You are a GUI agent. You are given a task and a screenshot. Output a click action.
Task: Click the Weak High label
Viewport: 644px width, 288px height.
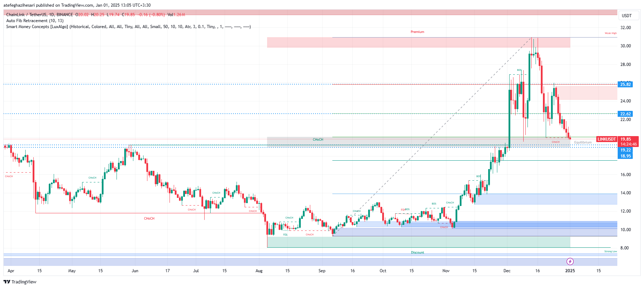610,33
